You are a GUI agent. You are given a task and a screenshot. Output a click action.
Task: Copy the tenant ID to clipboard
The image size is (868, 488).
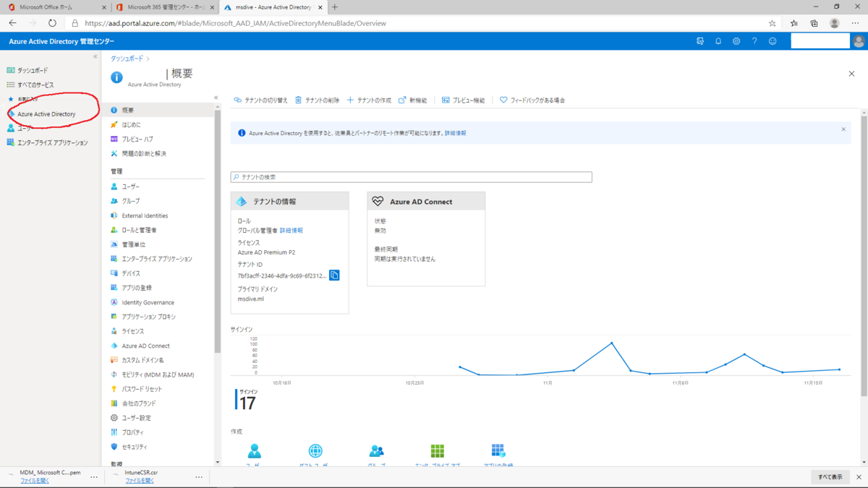click(x=334, y=275)
